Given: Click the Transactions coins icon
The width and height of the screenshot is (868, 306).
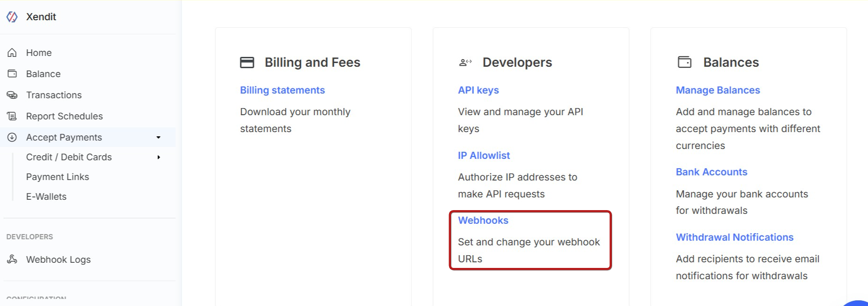Looking at the screenshot, I should click(12, 95).
